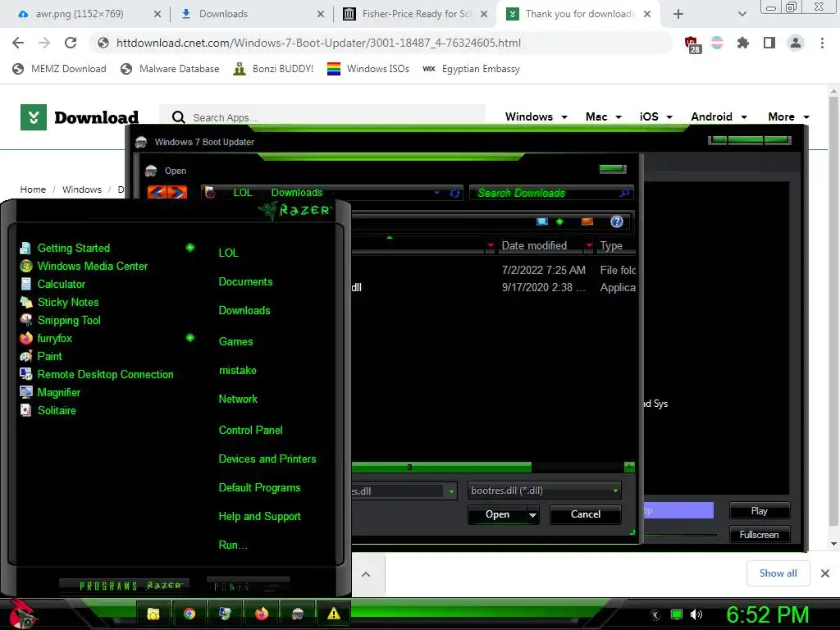Change the view in Open dialog toolbar
The width and height of the screenshot is (840, 630).
[542, 221]
